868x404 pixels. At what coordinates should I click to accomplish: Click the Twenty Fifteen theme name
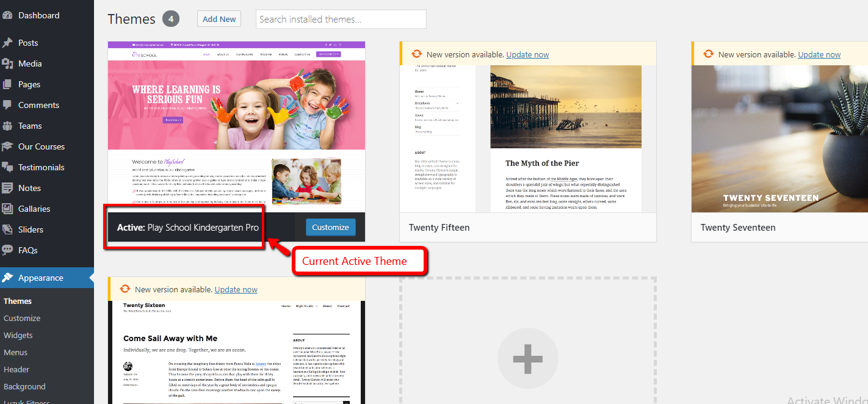coord(439,228)
